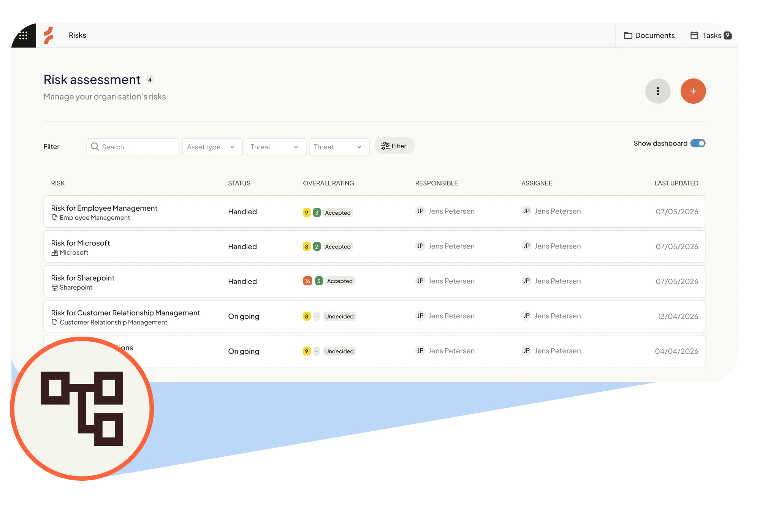Sort by the RESPONSIBLE column header
760x532 pixels.
437,183
